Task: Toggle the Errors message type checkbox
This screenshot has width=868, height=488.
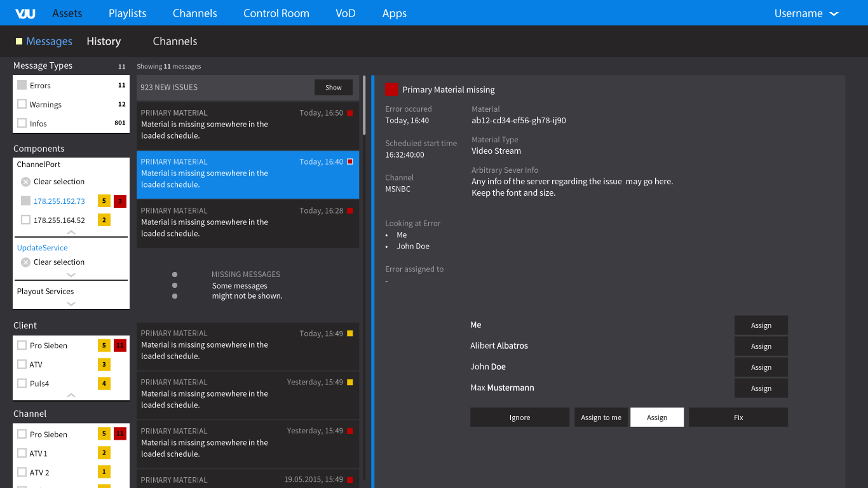Action: point(22,86)
